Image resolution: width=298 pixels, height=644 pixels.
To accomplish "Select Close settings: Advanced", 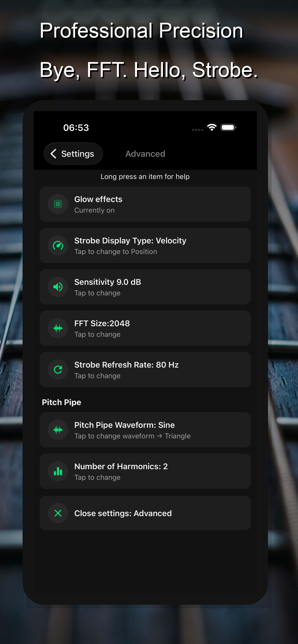I will click(145, 513).
